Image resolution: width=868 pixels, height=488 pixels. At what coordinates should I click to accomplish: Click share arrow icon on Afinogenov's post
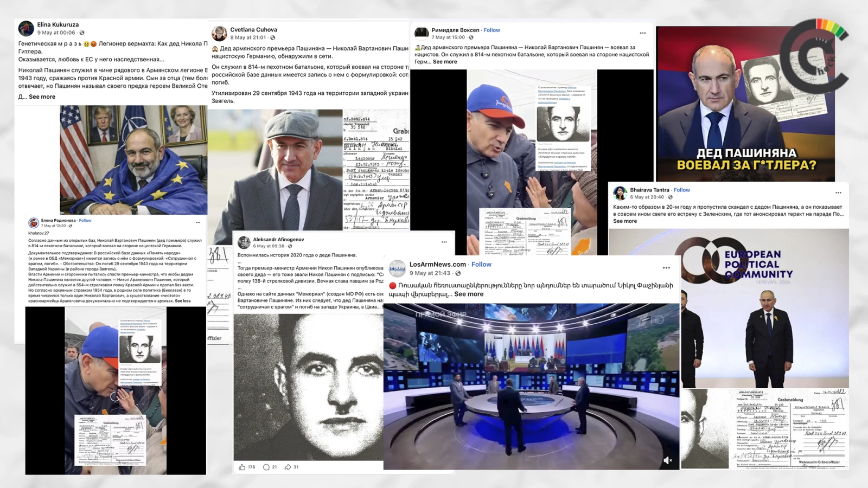pos(288,467)
